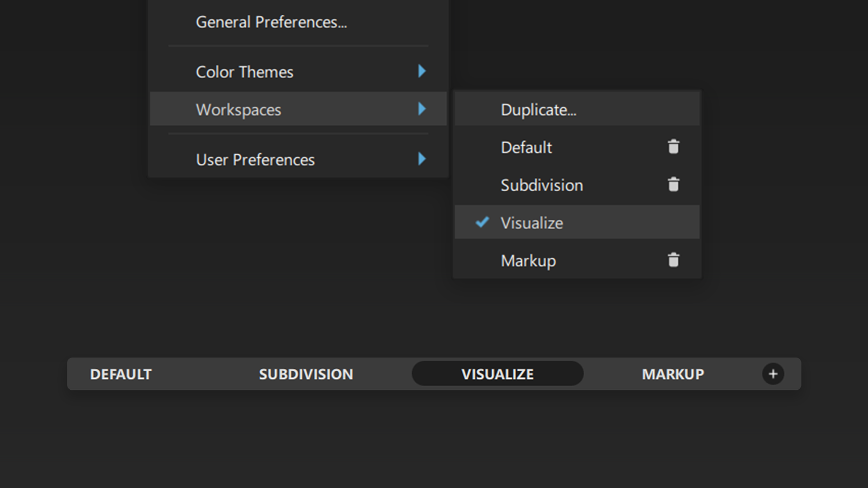Expand the Color Themes submenu arrow
Viewport: 868px width, 488px height.
click(x=422, y=71)
